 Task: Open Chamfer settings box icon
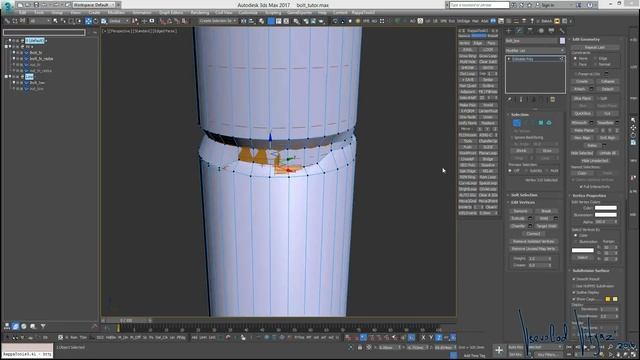click(530, 226)
